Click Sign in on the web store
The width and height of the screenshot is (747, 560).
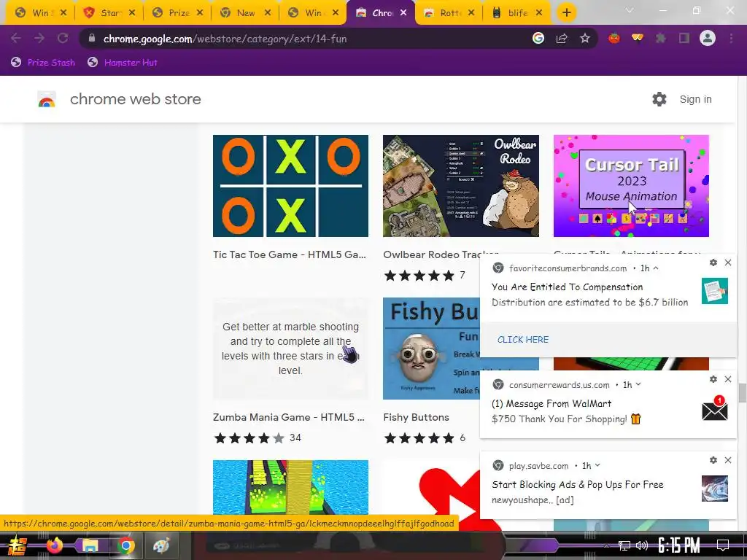[695, 99]
